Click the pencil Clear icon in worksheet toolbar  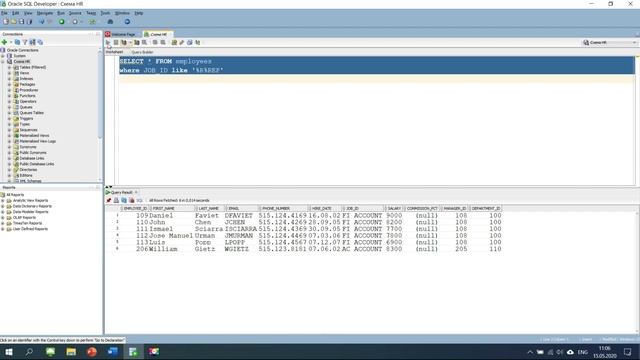coord(182,42)
